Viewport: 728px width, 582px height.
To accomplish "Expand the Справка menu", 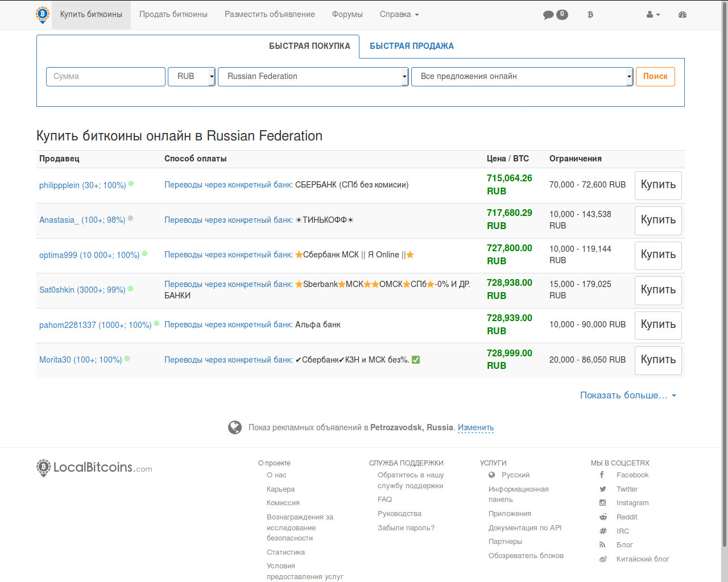I will click(x=399, y=15).
